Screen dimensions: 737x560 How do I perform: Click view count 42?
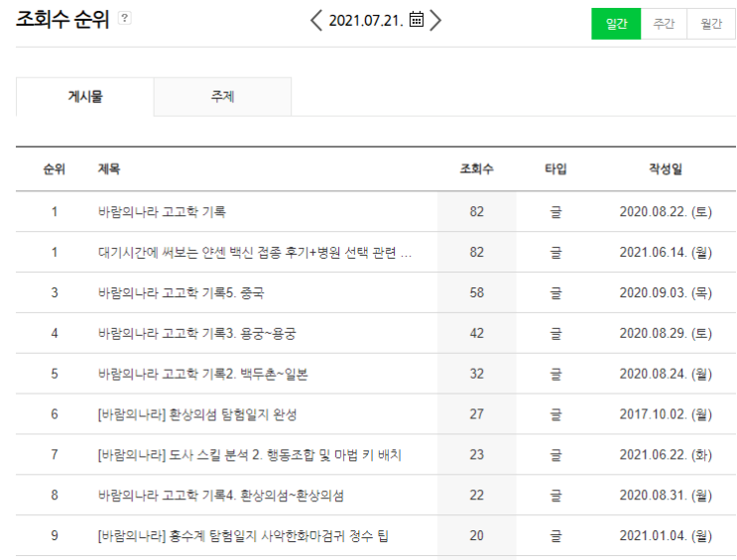coord(476,333)
